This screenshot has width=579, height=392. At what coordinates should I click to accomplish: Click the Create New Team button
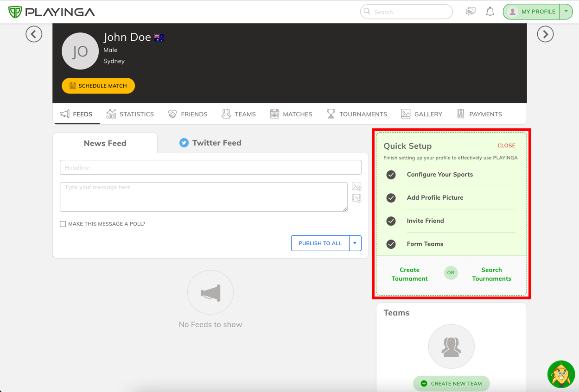click(x=452, y=384)
